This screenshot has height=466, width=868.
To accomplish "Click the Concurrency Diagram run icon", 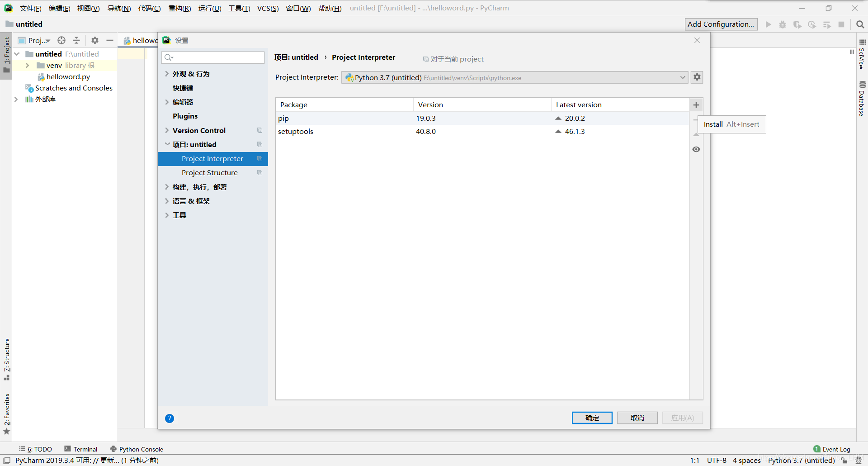I will 827,24.
